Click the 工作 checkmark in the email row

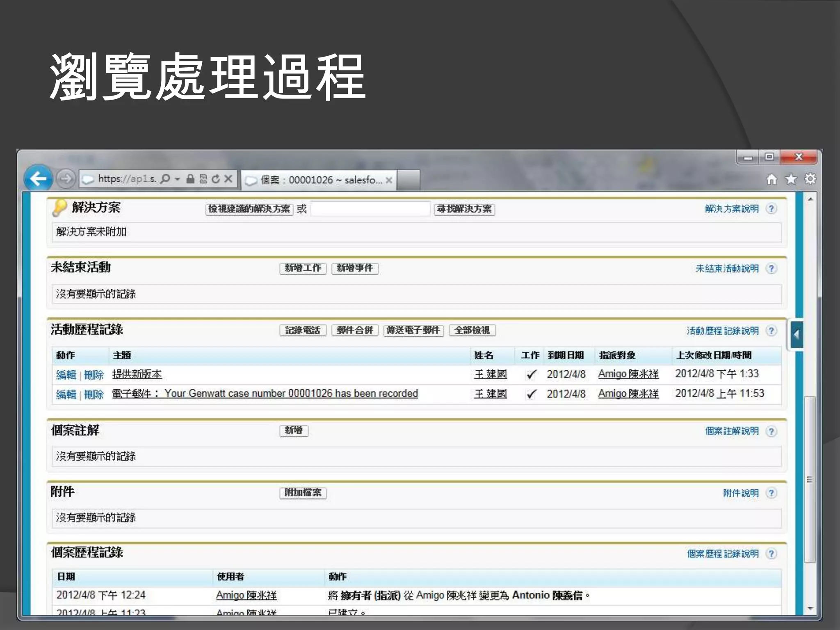tap(531, 394)
